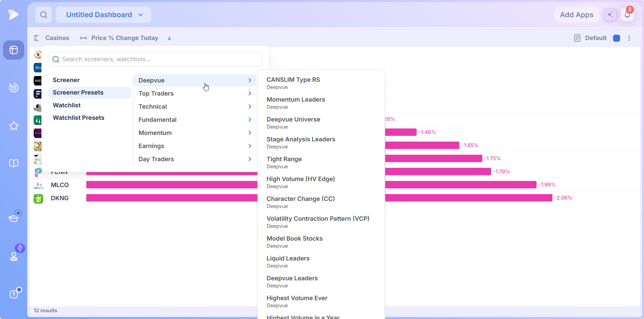Screen dimensions: 644x319
Task: Choose the Model Book Stocks preset
Action: click(x=321, y=242)
